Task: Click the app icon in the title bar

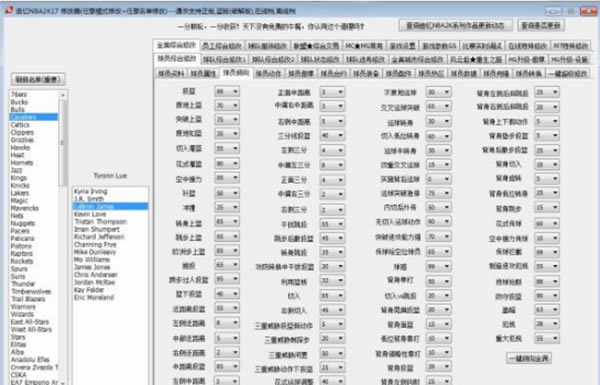Action: [x=8, y=10]
